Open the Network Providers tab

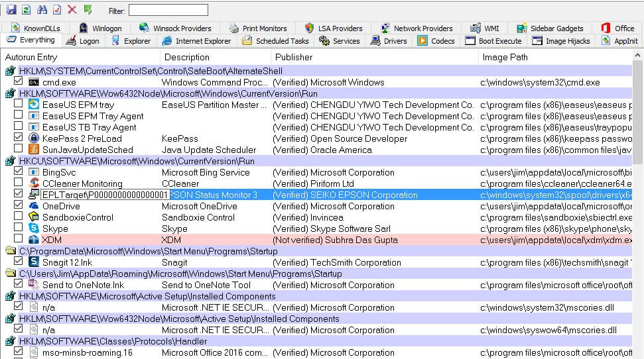tap(417, 28)
